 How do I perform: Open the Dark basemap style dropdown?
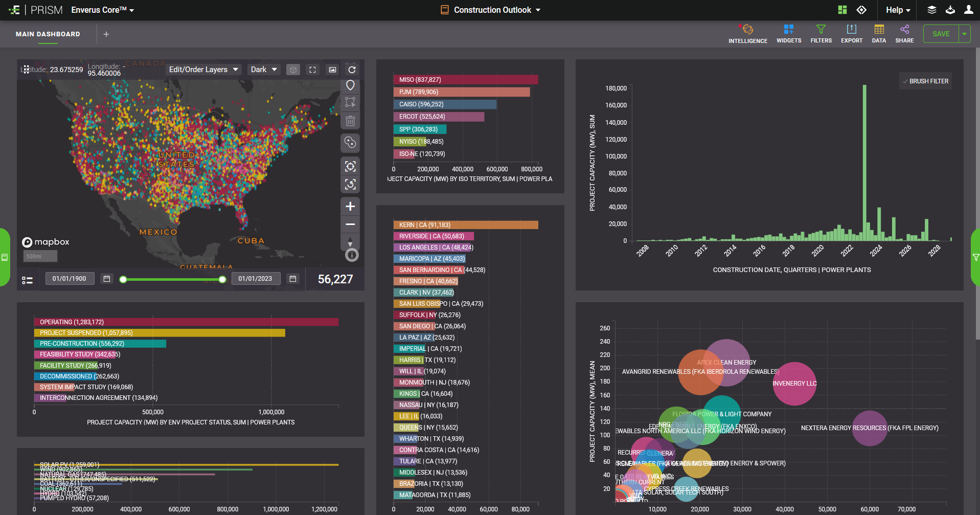(x=263, y=70)
